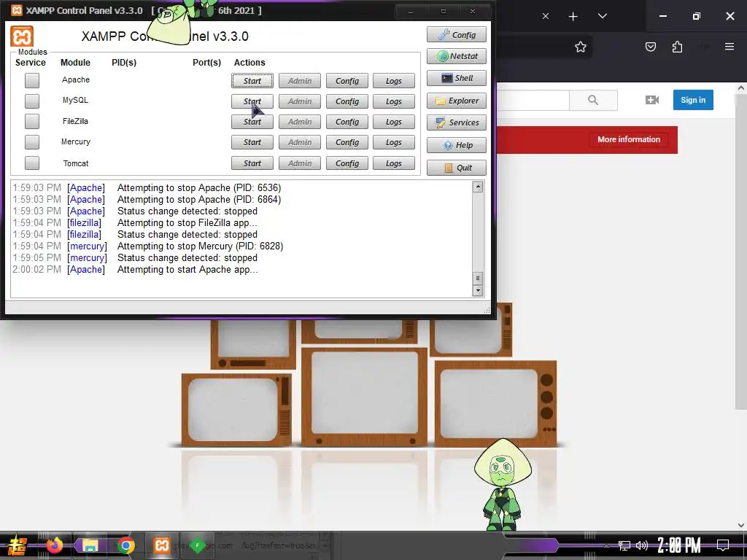Screen dimensions: 747x560
Task: Toggle the FileZilla service checkbox
Action: (32, 122)
